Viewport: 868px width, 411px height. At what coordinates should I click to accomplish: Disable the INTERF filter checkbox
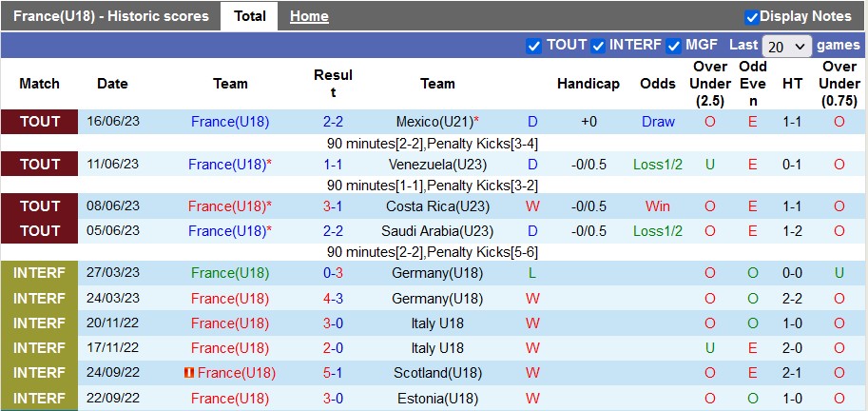(x=598, y=46)
